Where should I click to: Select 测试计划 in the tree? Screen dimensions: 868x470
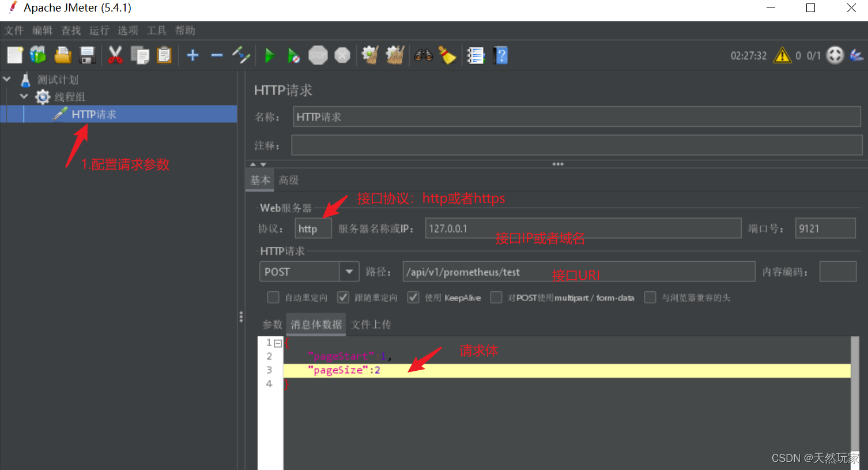(x=58, y=80)
